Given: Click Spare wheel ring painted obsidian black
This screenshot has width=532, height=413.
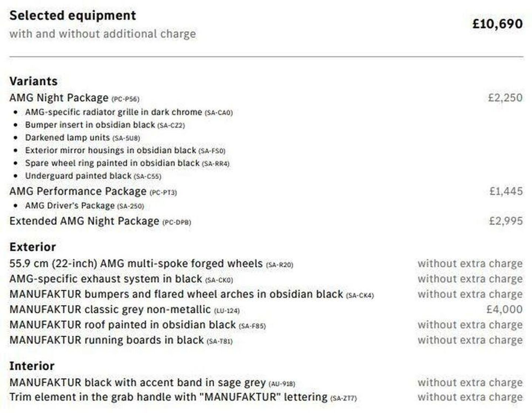Looking at the screenshot, I should click(112, 163).
